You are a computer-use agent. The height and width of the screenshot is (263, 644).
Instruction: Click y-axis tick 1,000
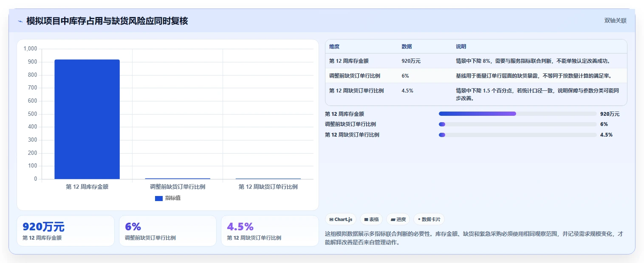click(x=31, y=49)
